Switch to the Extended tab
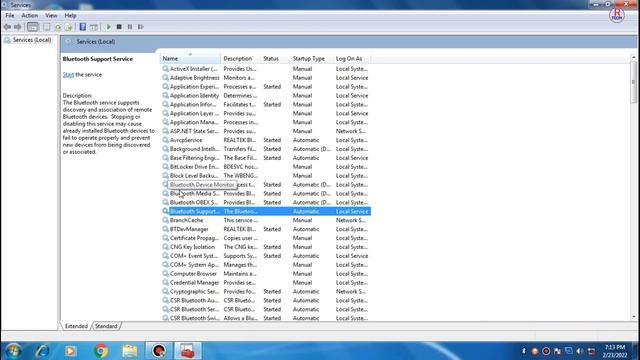This screenshot has height=360, width=640. 76,326
